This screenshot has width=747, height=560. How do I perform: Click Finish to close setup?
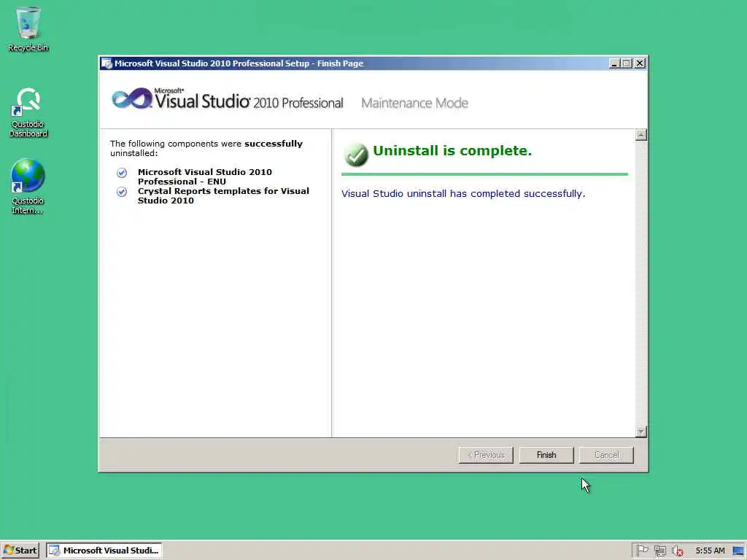point(546,455)
